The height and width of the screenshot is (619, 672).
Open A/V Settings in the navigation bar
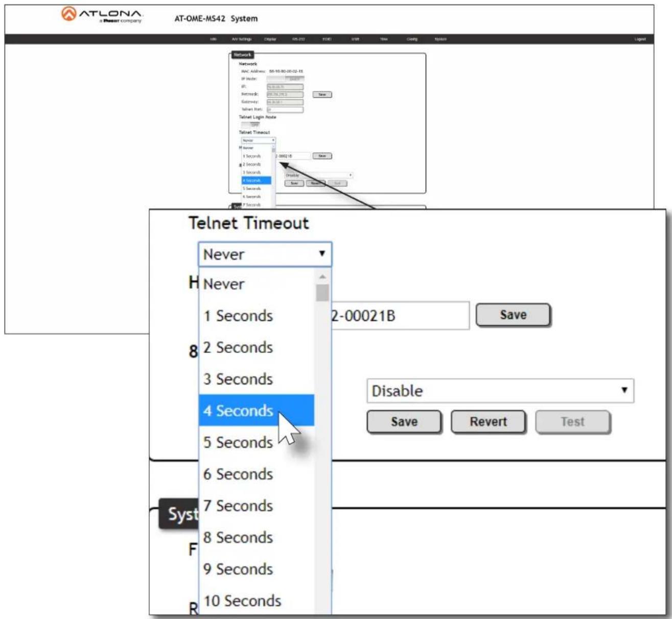[x=241, y=39]
